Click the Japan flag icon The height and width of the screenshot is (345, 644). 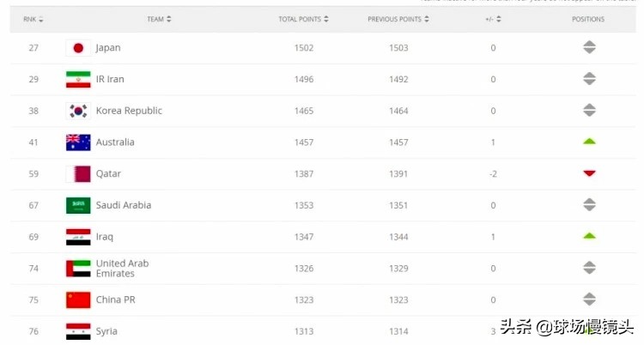tap(78, 48)
